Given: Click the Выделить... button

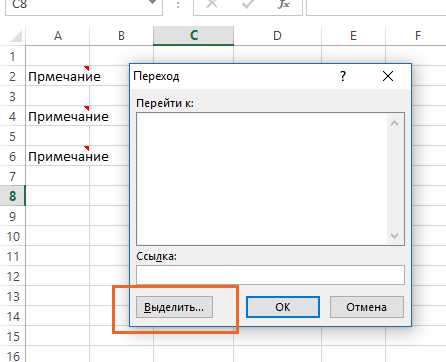Looking at the screenshot, I should click(174, 307).
